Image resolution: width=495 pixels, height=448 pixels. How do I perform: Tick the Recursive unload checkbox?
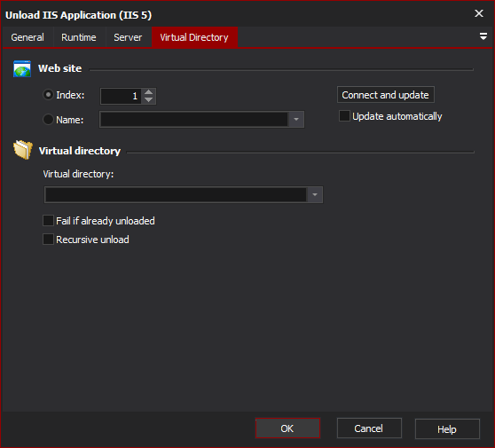coord(48,239)
